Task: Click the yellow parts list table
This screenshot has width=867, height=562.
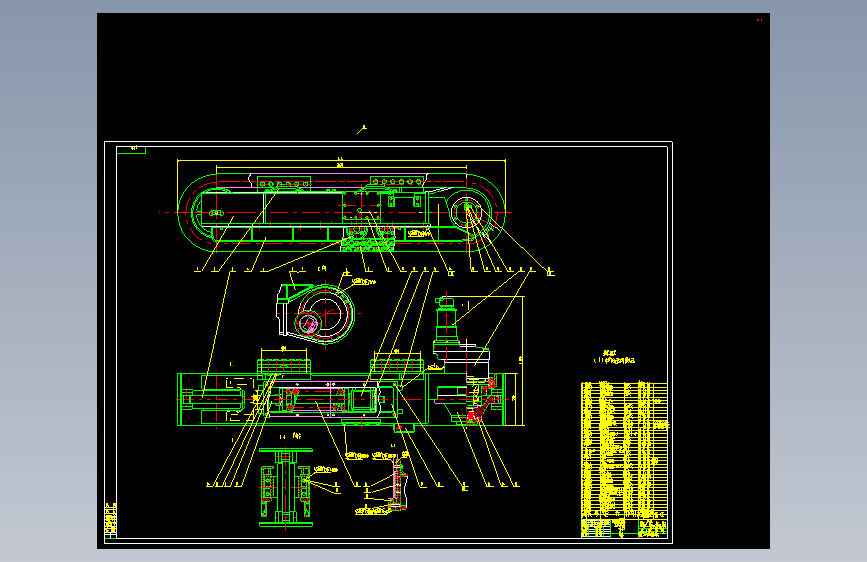Action: pos(624,450)
